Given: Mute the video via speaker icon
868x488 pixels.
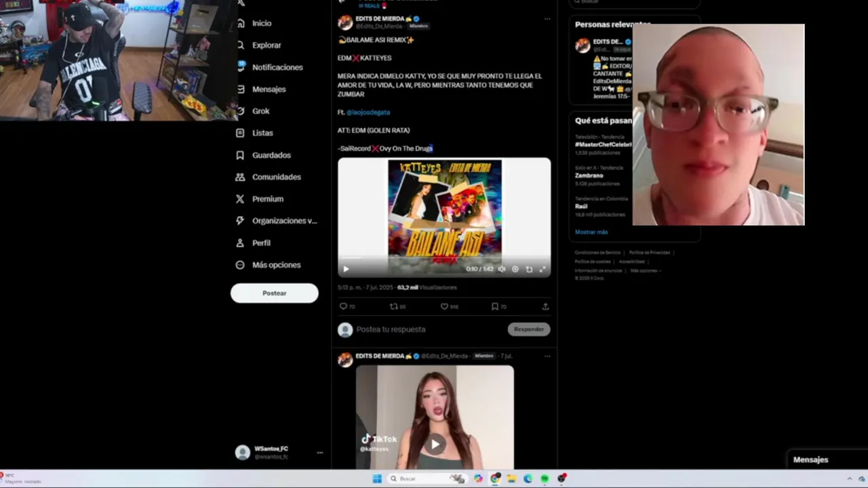Looking at the screenshot, I should [x=502, y=269].
